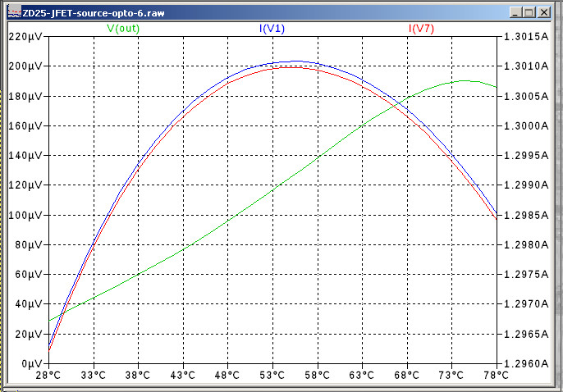563x392 pixels.
Task: Click the 1.2985A right axis label
Action: (x=526, y=215)
